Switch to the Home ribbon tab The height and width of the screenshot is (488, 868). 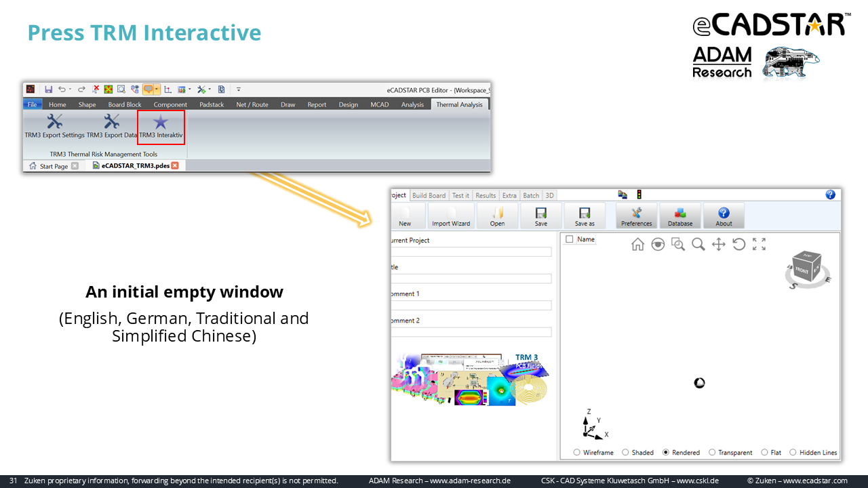coord(58,104)
